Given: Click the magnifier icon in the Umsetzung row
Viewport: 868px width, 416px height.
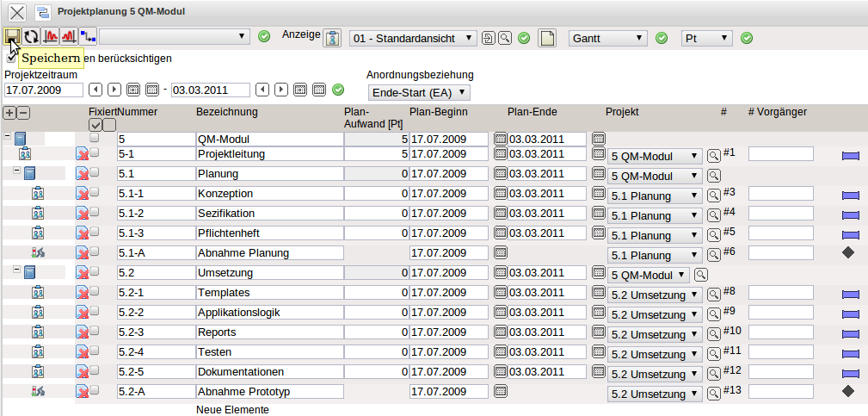Looking at the screenshot, I should click(701, 274).
